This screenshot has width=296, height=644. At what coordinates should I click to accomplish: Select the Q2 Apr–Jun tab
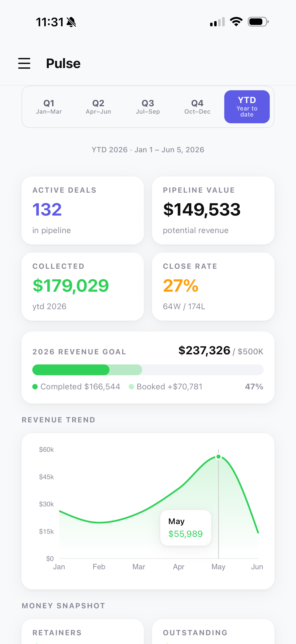98,107
